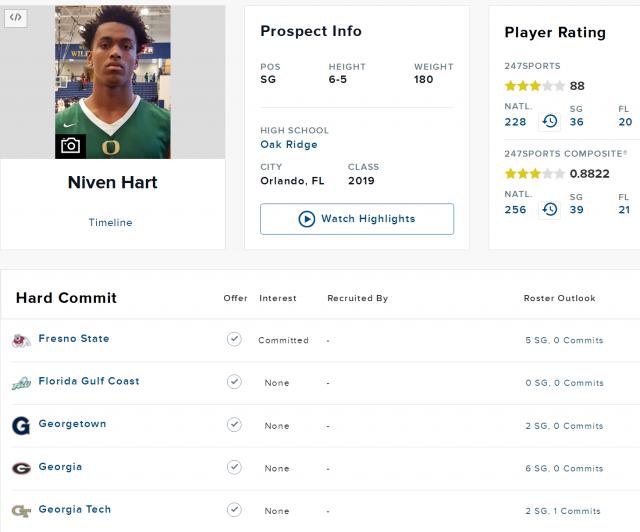Click the Fresno State offer checkmark
Viewport: 640px width, 532px height.
pyautogui.click(x=234, y=339)
